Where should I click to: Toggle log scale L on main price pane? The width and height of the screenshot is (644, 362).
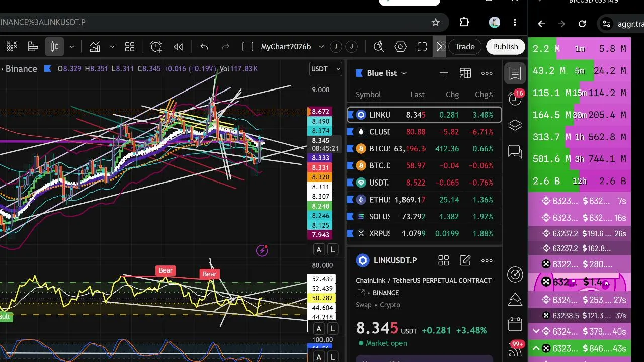coord(333,249)
